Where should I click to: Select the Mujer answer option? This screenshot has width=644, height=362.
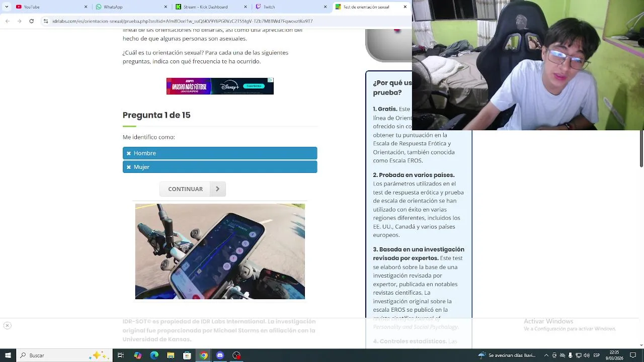(x=220, y=167)
